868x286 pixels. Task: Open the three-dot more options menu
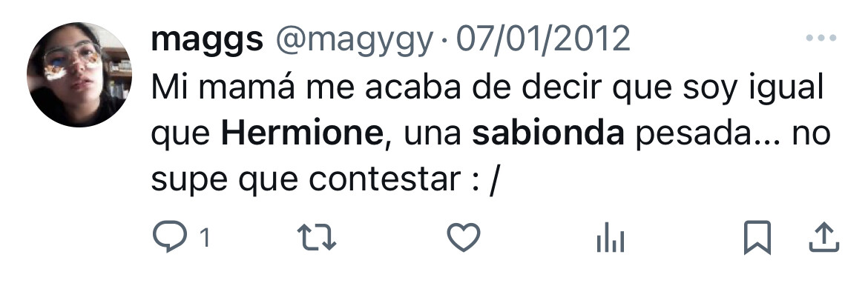(x=821, y=39)
